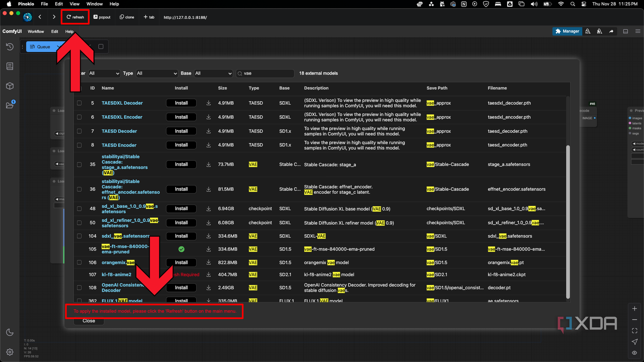Open the ComfyUI Workflow menu
644x362 pixels.
(x=36, y=31)
